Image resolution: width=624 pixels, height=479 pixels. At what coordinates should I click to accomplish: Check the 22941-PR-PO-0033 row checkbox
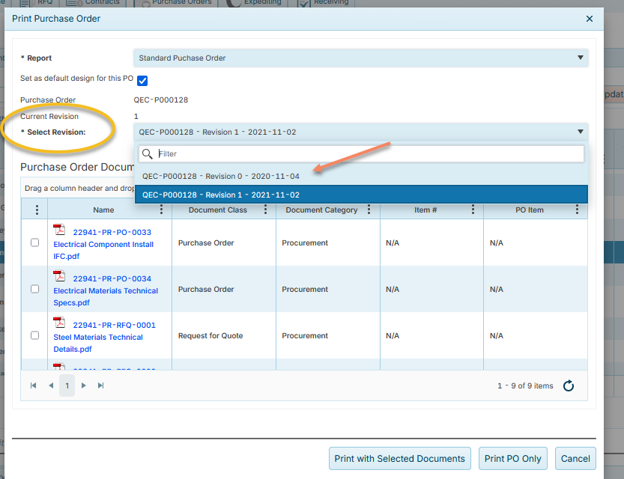(x=35, y=242)
